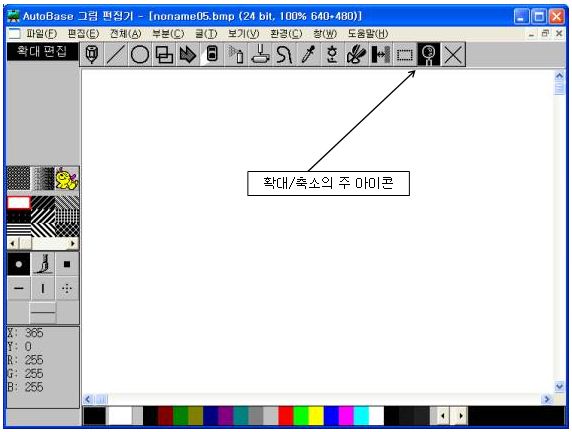Select the yellow character pattern thumbnail

click(67, 178)
